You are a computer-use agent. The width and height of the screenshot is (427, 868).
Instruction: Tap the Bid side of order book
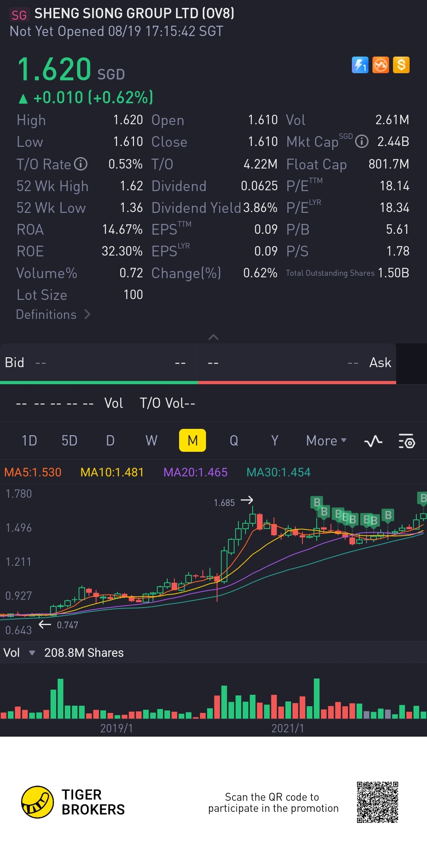coord(99,363)
